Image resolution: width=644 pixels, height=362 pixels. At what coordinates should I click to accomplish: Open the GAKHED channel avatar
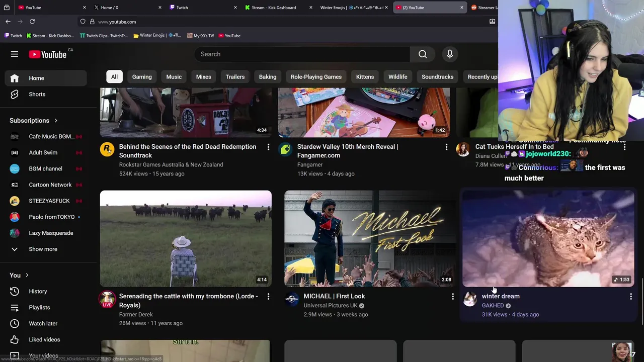pos(470,299)
